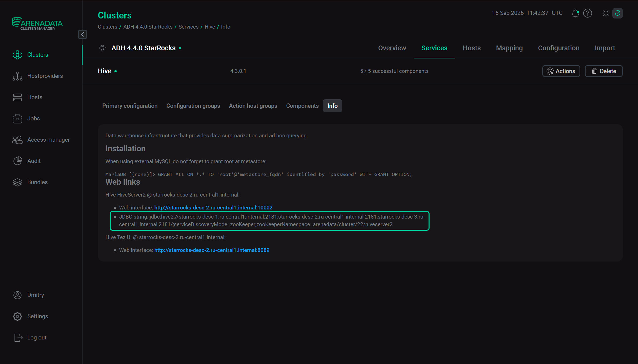Open Primary configuration subtab

tap(130, 106)
